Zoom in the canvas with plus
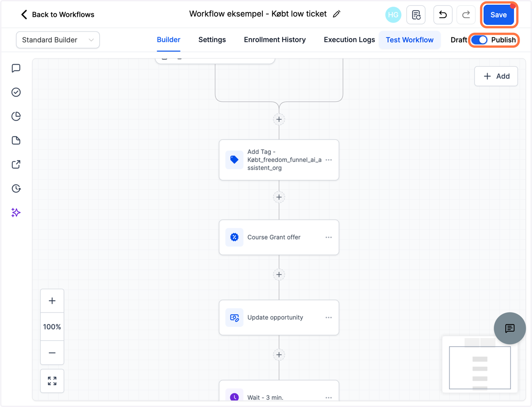 point(52,301)
